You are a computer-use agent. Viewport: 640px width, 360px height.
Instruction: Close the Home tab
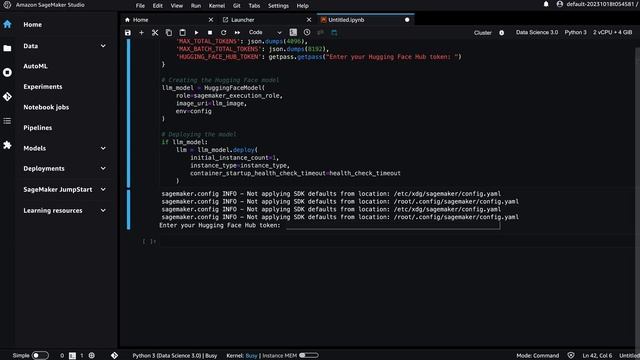pyautogui.click(x=211, y=20)
